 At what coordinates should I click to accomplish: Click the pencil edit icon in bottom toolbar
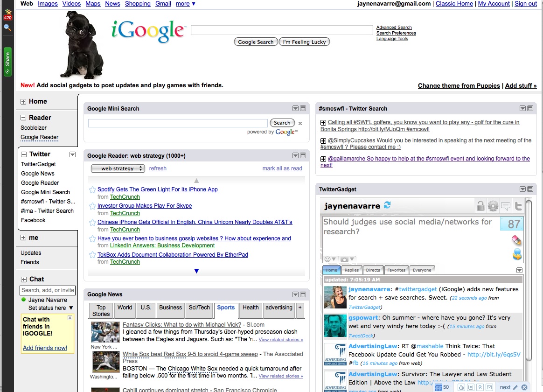(x=515, y=387)
